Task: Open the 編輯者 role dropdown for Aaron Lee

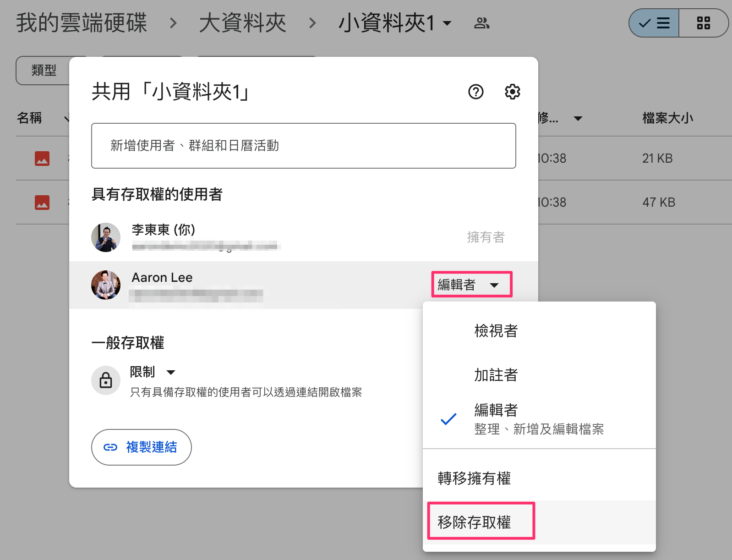Action: (x=471, y=285)
